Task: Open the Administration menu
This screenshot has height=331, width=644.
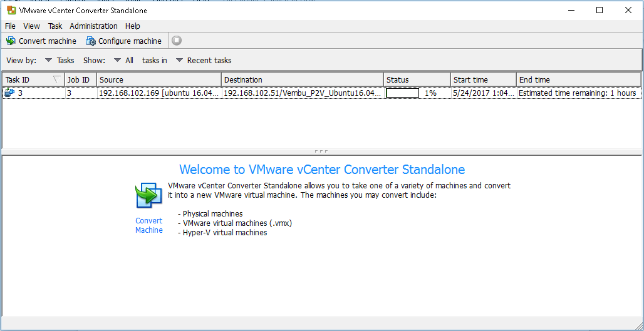Action: pos(93,26)
